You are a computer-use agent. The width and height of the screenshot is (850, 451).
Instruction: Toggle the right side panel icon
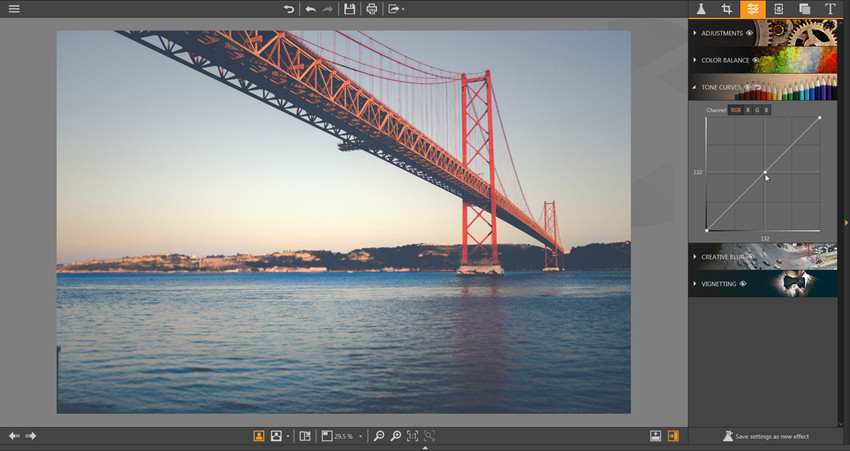(x=673, y=436)
